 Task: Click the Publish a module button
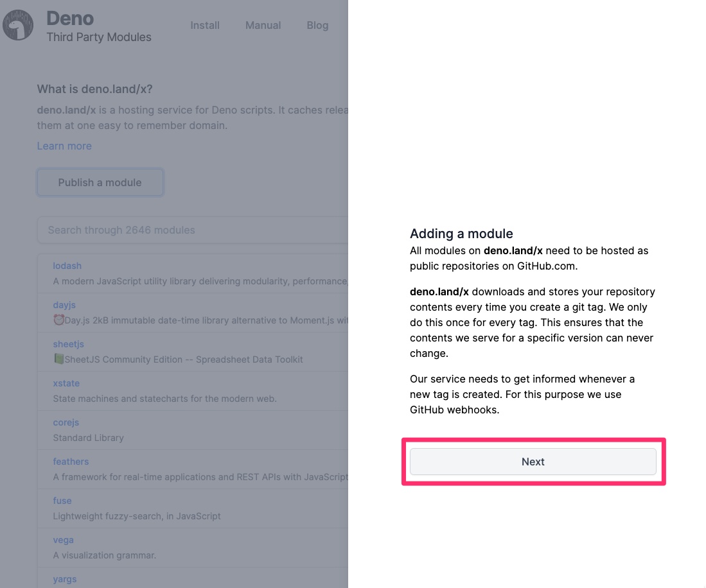(100, 182)
